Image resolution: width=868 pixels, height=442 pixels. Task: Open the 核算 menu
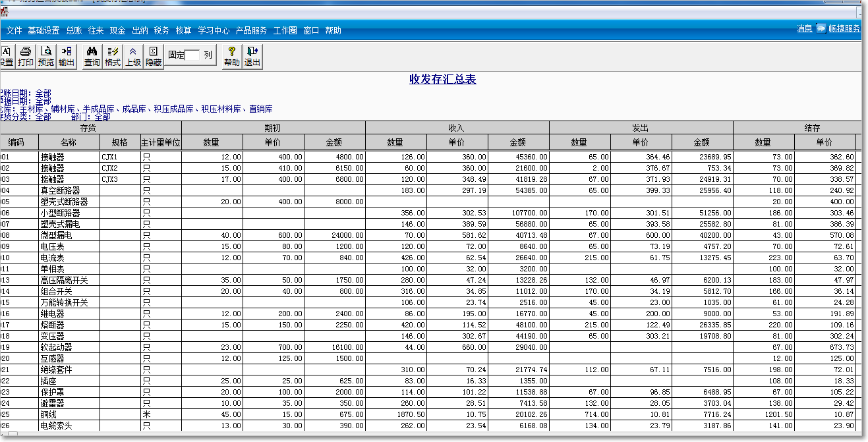click(184, 30)
